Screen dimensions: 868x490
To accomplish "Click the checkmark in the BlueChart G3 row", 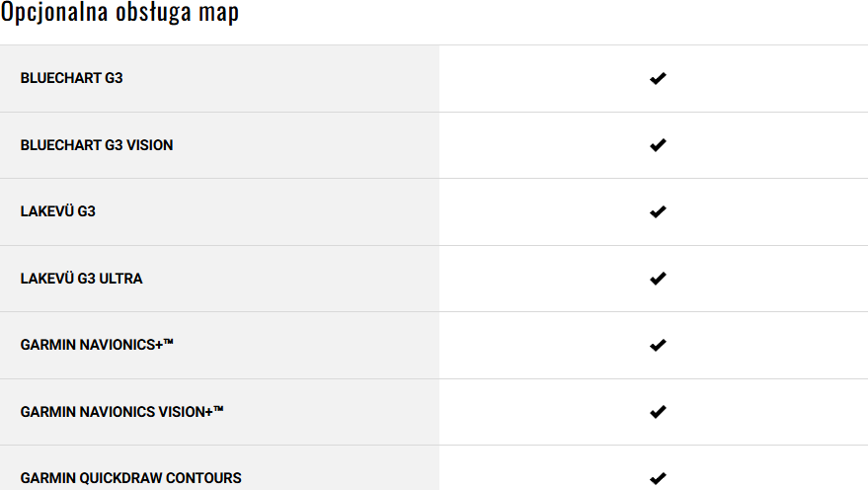I will [x=658, y=78].
